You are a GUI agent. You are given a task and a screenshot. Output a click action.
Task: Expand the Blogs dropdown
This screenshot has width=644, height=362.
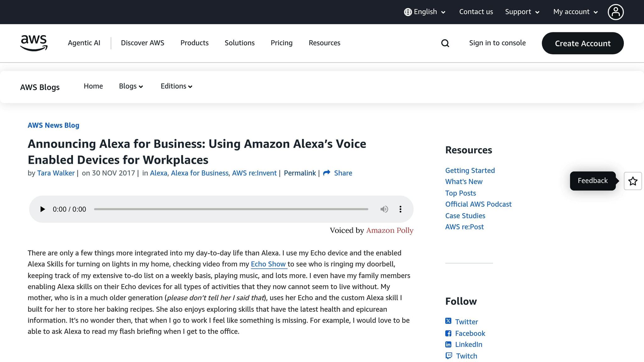(x=131, y=86)
